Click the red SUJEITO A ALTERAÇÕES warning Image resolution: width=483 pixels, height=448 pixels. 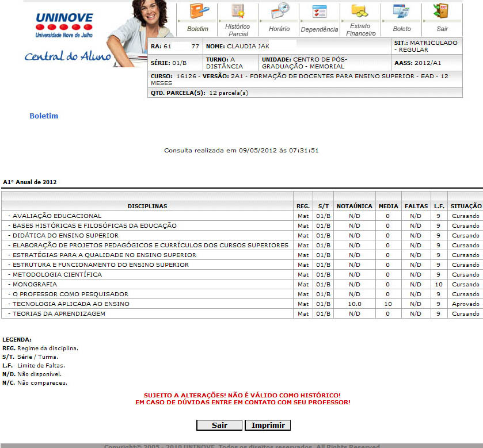tap(242, 395)
